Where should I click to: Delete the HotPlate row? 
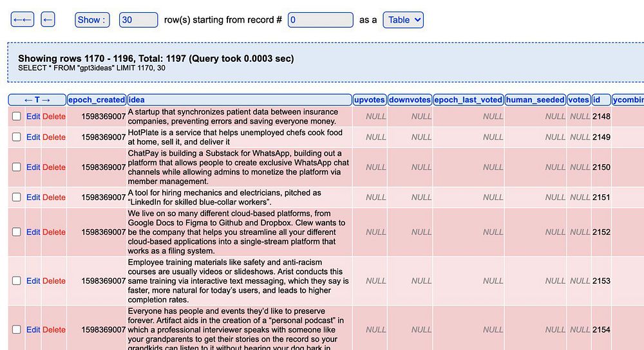coord(54,137)
